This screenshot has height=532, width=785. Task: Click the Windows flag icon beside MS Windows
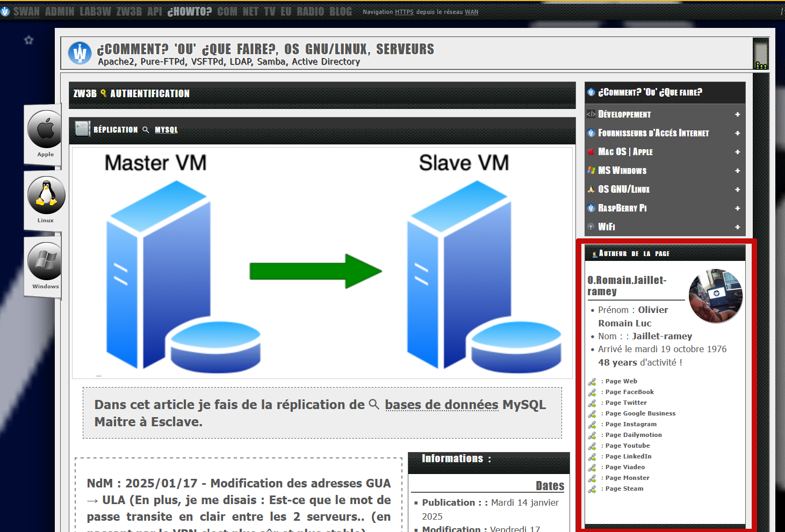[x=591, y=170]
